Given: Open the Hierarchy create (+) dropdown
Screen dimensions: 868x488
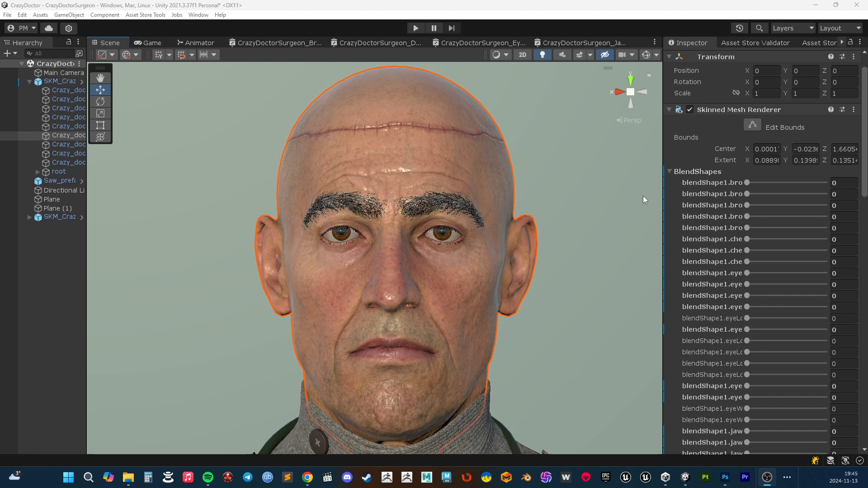Looking at the screenshot, I should click(x=10, y=53).
